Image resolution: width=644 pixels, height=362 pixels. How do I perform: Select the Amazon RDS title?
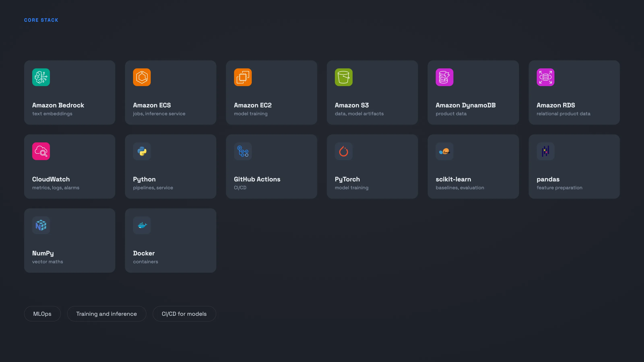point(556,105)
